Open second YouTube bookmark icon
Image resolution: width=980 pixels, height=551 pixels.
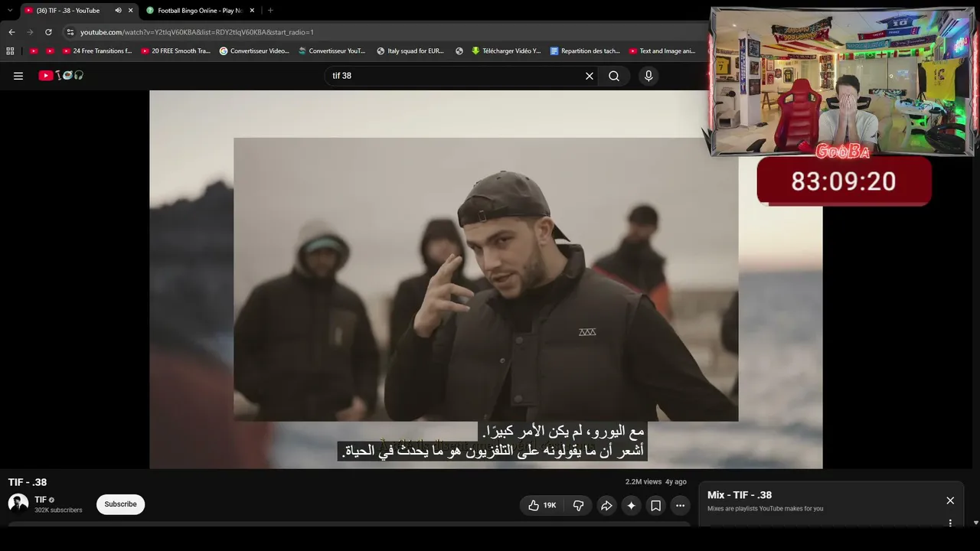coord(51,51)
